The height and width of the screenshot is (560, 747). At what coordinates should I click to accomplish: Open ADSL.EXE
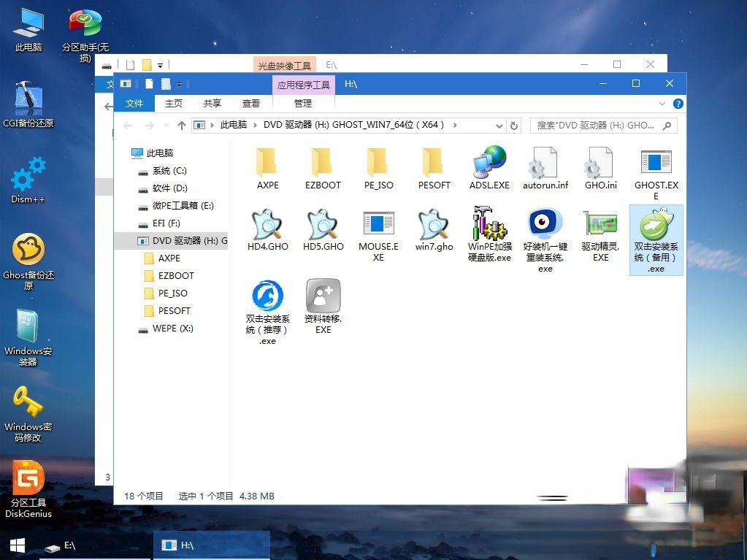click(489, 168)
